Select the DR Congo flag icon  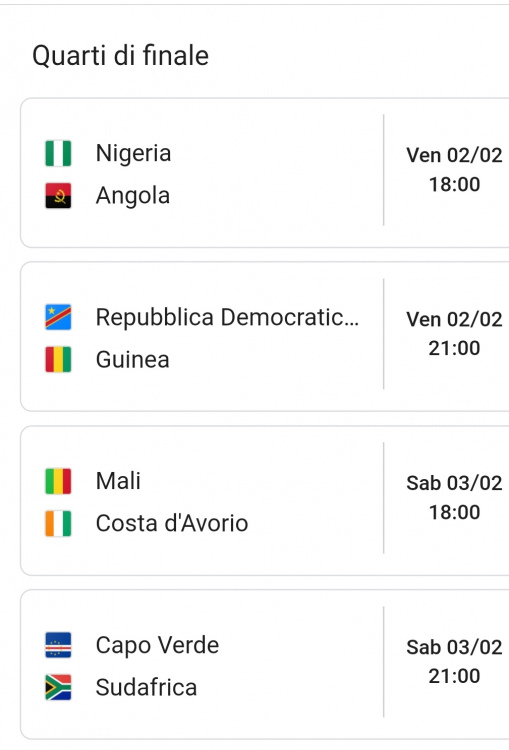(x=58, y=317)
